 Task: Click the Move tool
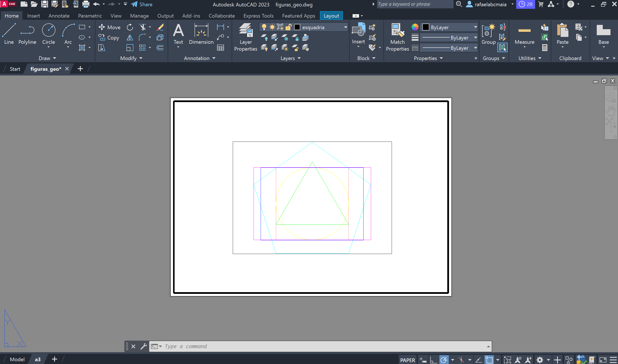coord(109,27)
